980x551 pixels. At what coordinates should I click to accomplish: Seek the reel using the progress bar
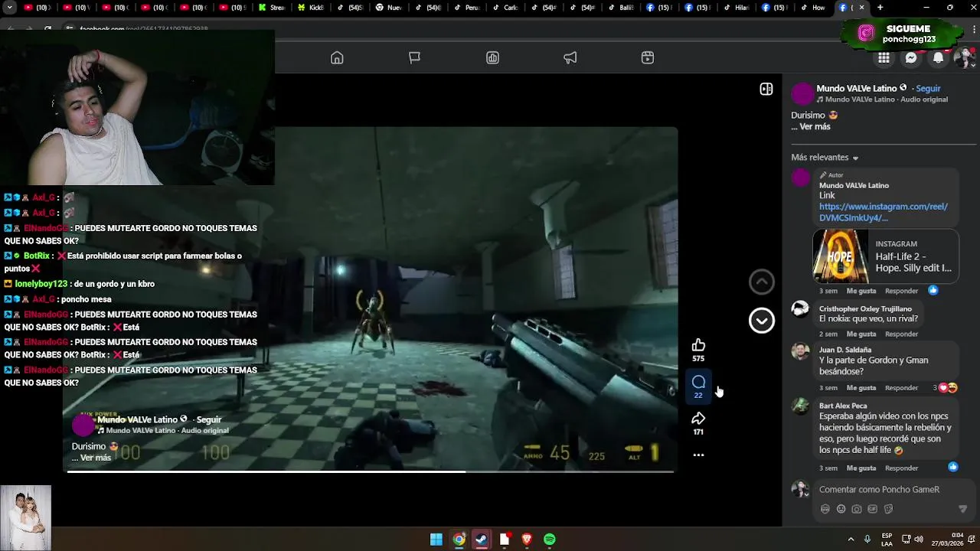(x=371, y=471)
